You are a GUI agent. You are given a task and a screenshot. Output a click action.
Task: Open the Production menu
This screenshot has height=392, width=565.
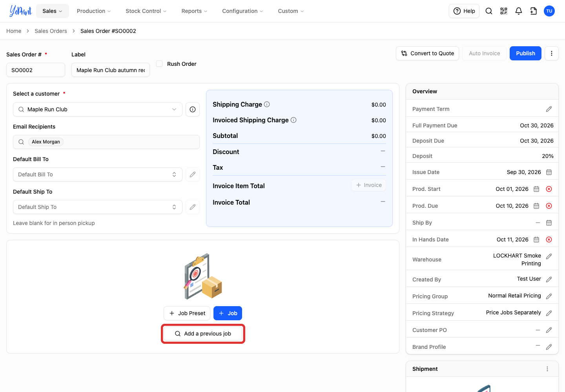[x=94, y=11]
